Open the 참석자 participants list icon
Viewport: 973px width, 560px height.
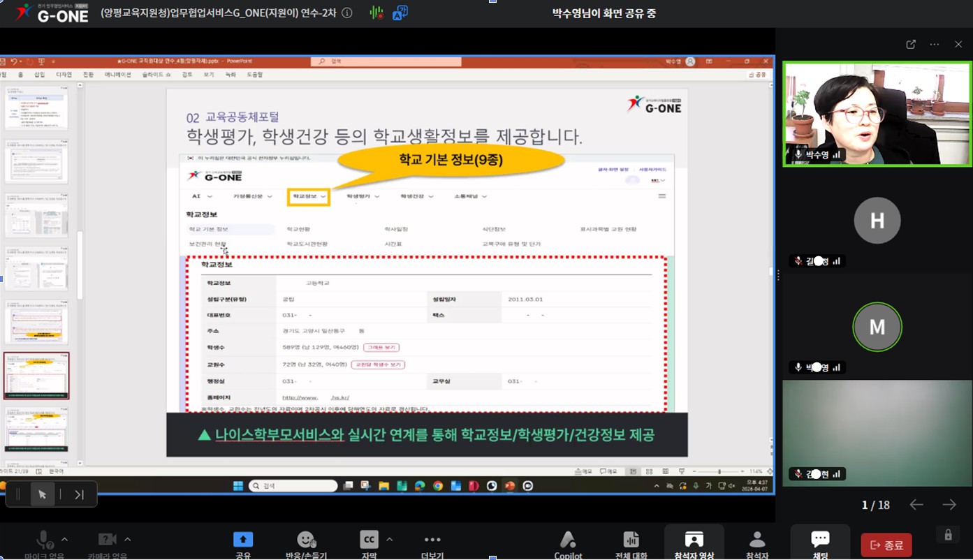[757, 539]
